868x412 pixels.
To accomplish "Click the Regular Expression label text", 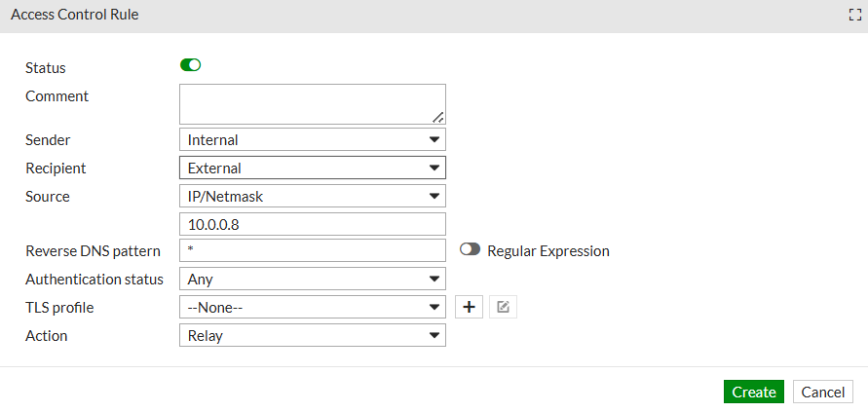I will click(548, 251).
